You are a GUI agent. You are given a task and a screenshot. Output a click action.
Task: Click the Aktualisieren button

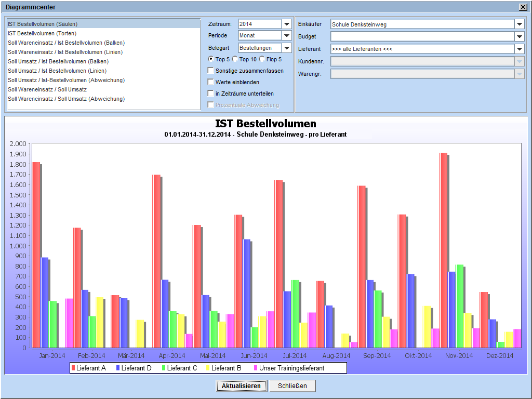(x=242, y=386)
